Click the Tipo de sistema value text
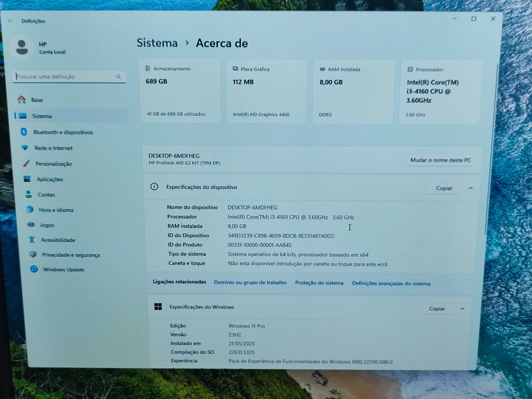 [x=298, y=254]
